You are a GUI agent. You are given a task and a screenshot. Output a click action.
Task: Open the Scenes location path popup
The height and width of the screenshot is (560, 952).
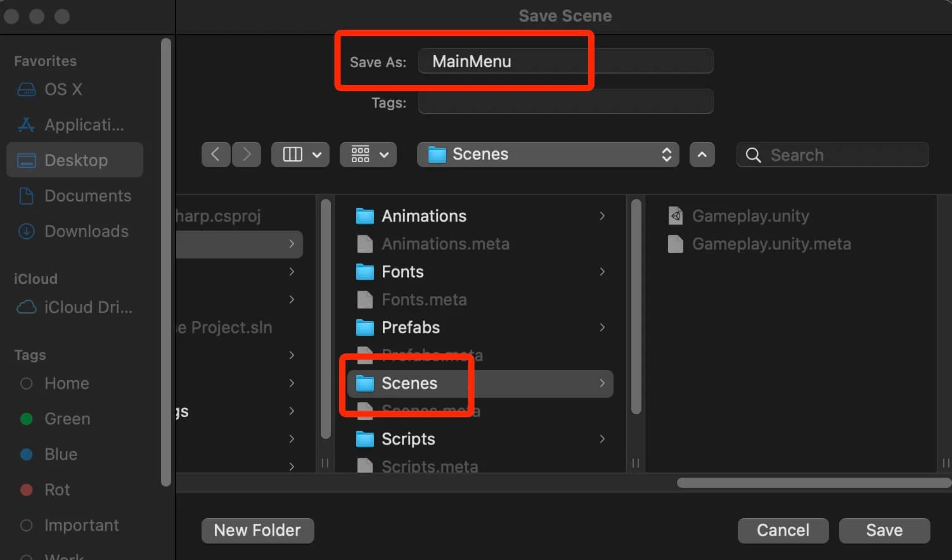[x=548, y=155]
